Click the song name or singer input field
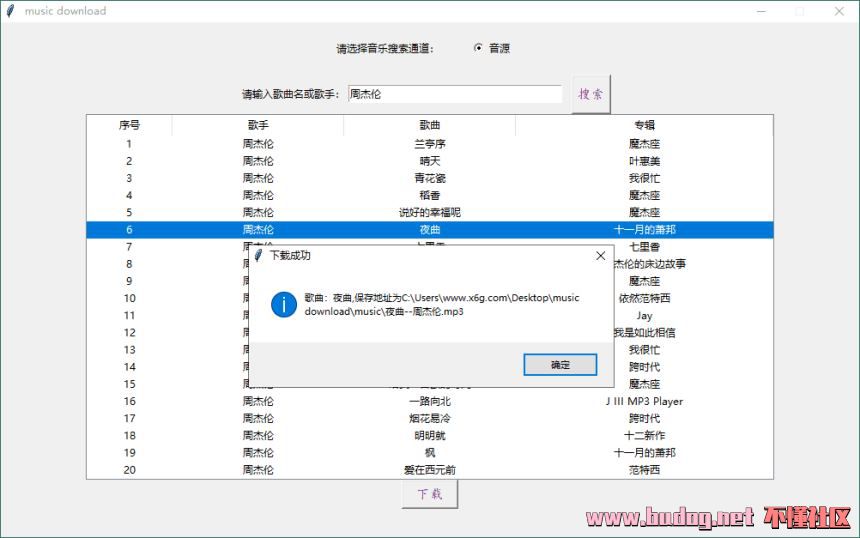860x538 pixels. click(455, 94)
